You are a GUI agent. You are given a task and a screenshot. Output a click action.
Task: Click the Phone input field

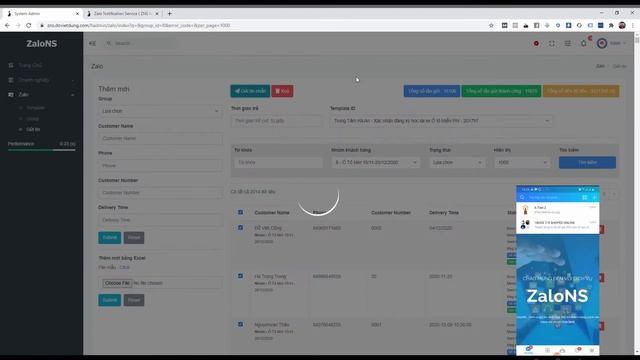click(x=160, y=166)
